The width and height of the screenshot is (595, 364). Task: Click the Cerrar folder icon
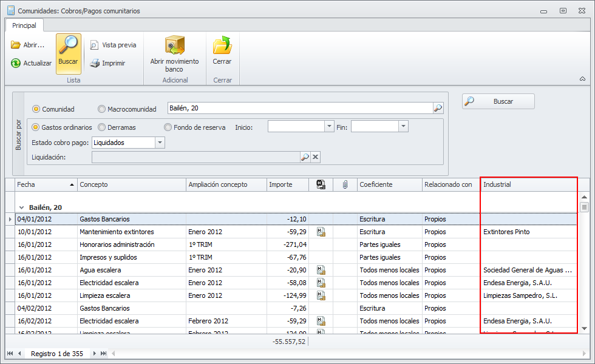[222, 46]
